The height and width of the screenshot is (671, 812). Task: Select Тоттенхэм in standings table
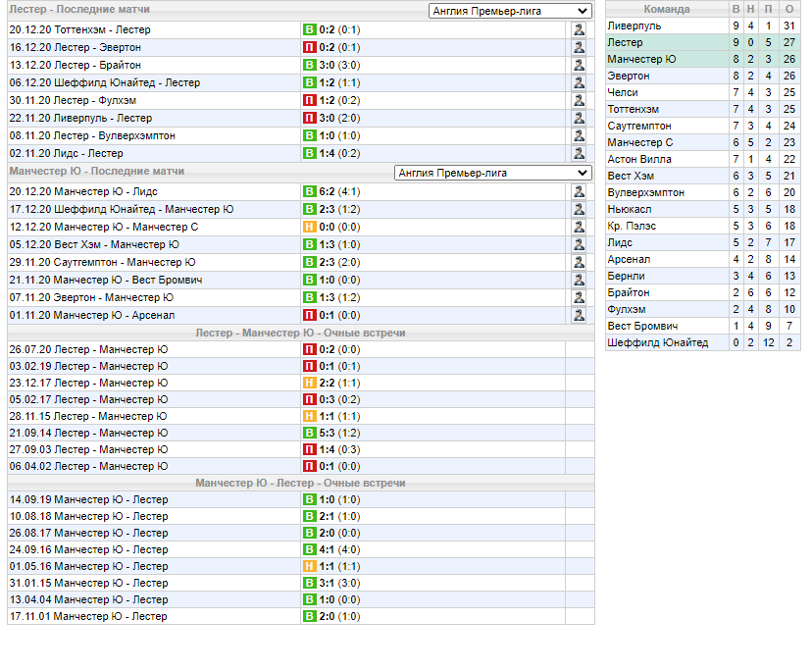pyautogui.click(x=634, y=109)
